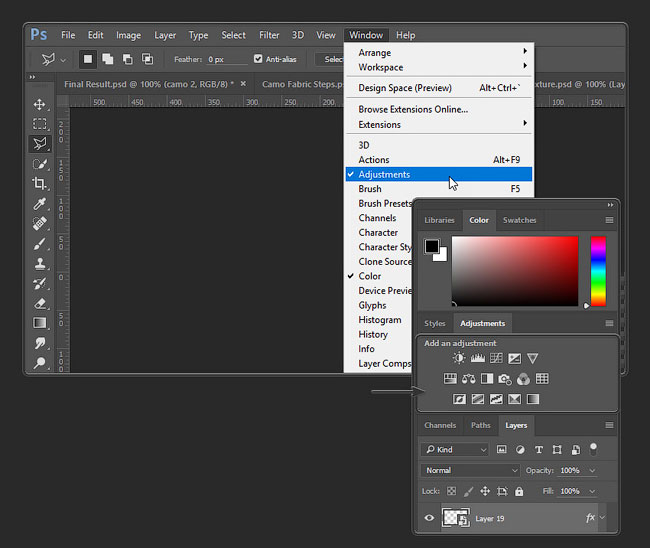Open the Extensions submenu

(x=439, y=124)
